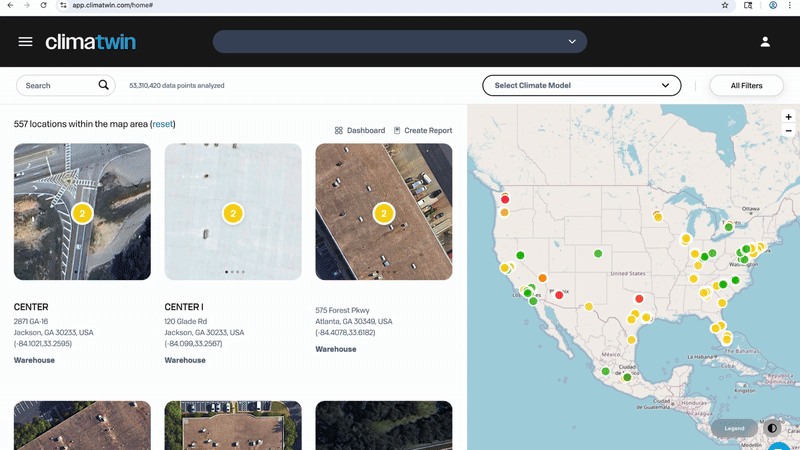
Task: Open the CENTER 2871 GA-16 thumbnail
Action: coord(82,211)
